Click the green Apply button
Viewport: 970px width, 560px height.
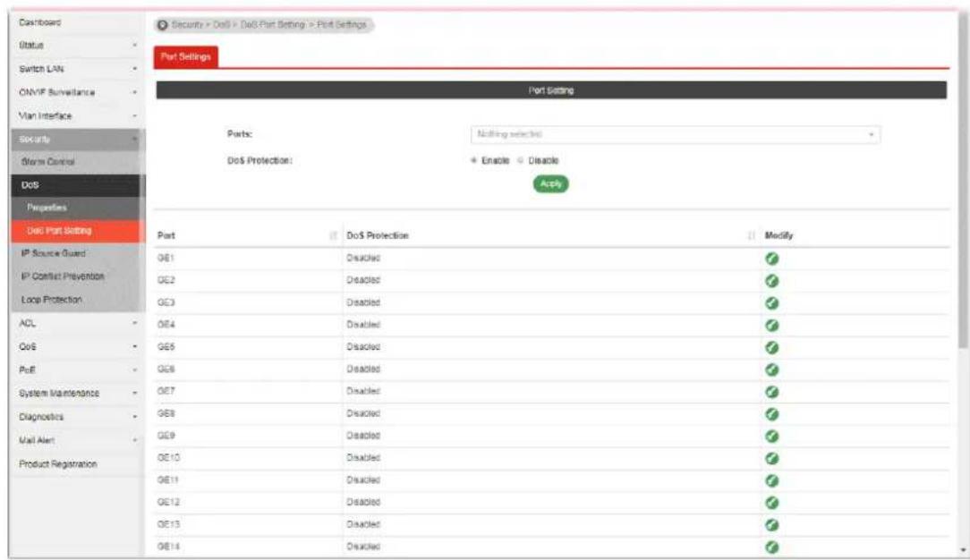pyautogui.click(x=550, y=184)
